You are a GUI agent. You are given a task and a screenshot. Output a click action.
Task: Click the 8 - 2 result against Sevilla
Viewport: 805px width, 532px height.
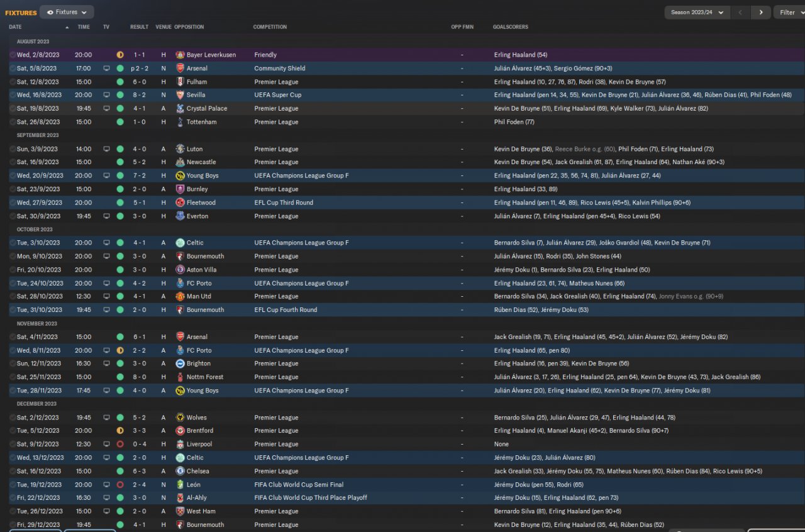tap(139, 95)
